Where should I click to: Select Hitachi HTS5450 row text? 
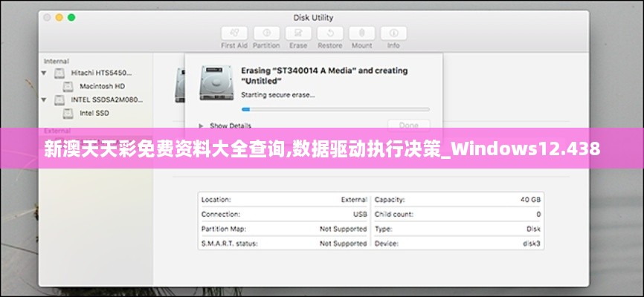(101, 73)
